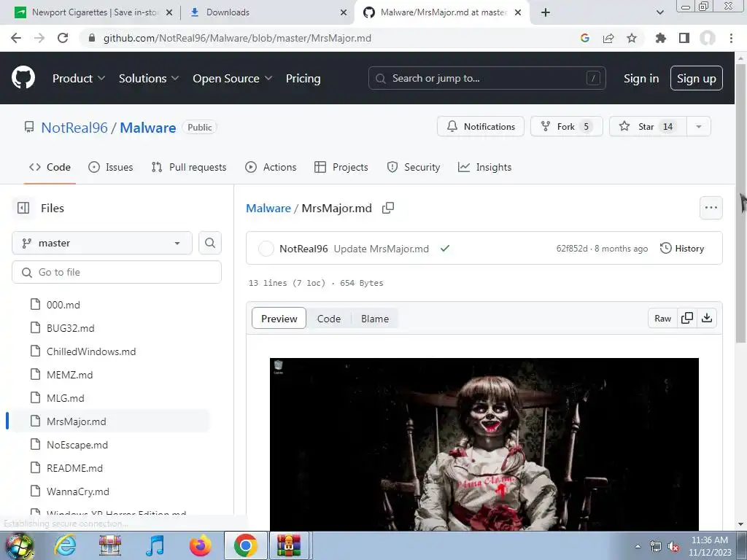Open Chrome tab search chevron
Screen dimensions: 747x560
[x=660, y=12]
